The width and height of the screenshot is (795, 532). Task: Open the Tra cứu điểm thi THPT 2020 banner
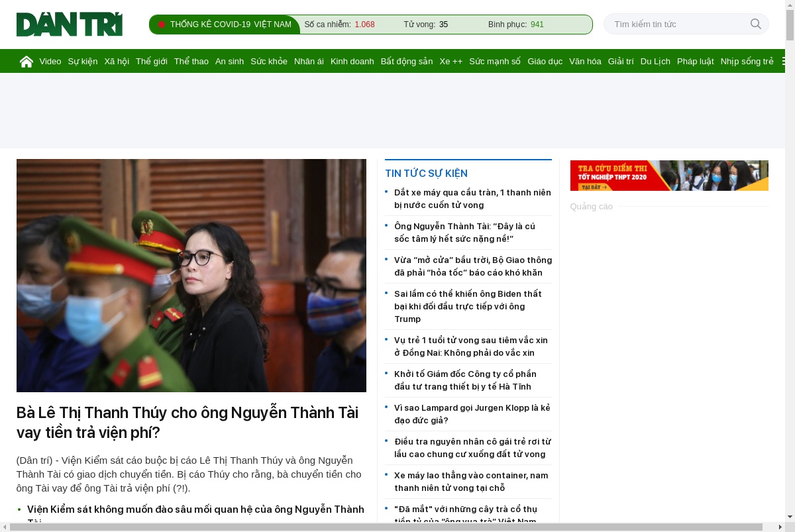point(669,176)
